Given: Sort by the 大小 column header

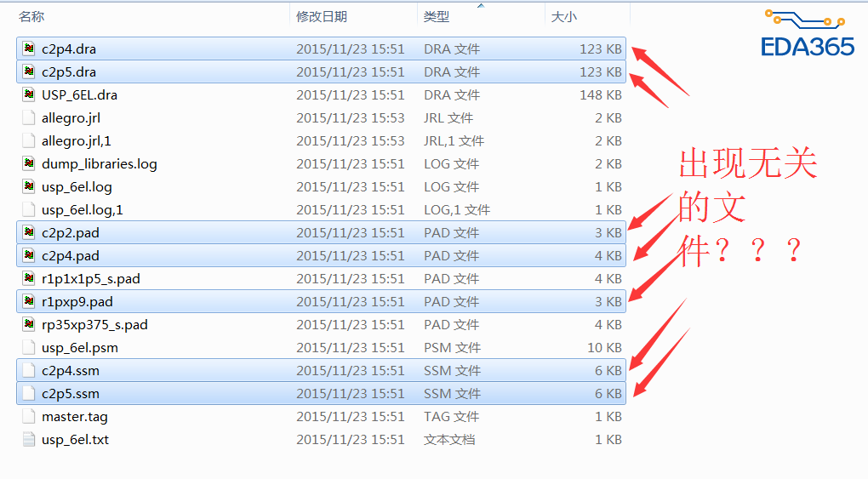Looking at the screenshot, I should pyautogui.click(x=564, y=17).
